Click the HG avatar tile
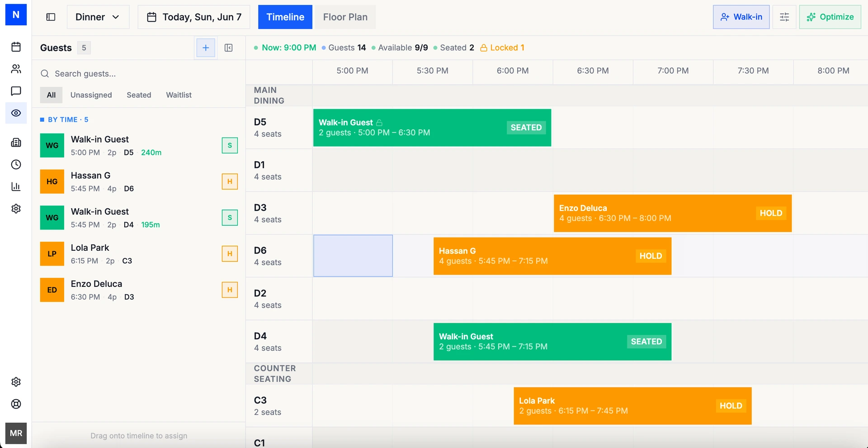868x448 pixels. click(52, 181)
